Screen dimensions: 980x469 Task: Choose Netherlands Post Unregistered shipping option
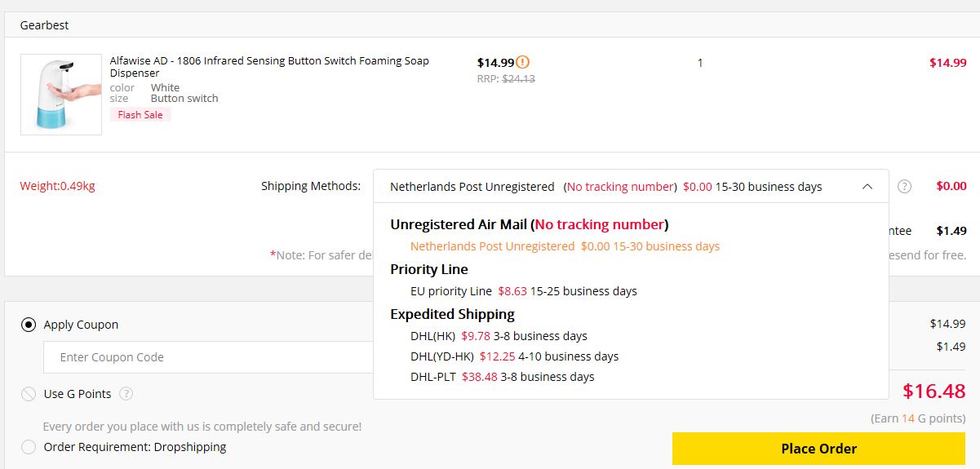[x=565, y=246]
